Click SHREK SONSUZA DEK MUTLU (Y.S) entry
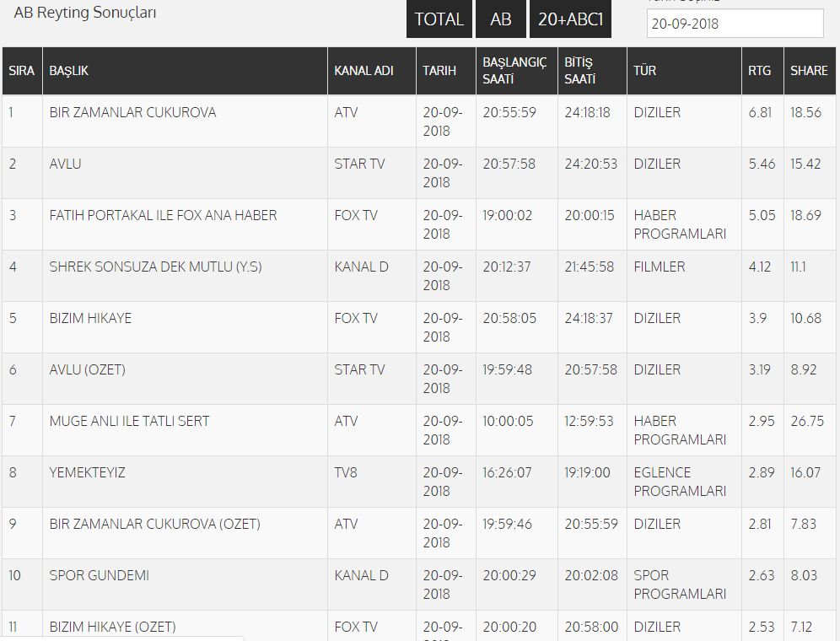 (155, 267)
